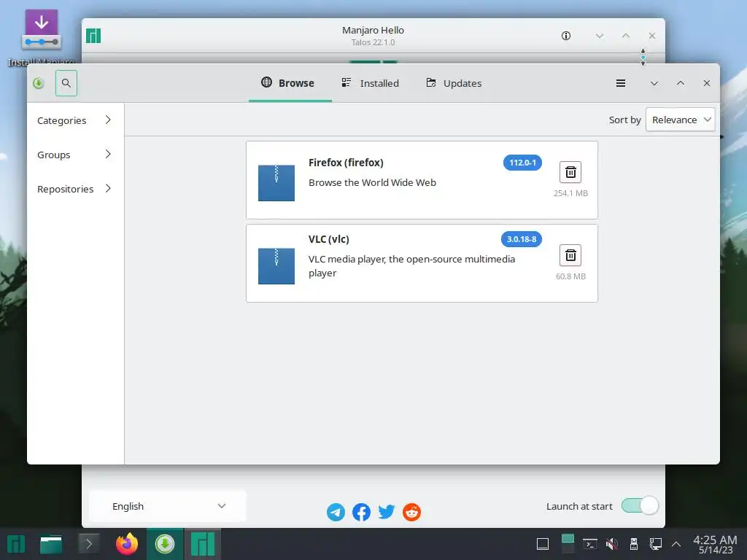Click the muted volume tray icon

pos(612,544)
